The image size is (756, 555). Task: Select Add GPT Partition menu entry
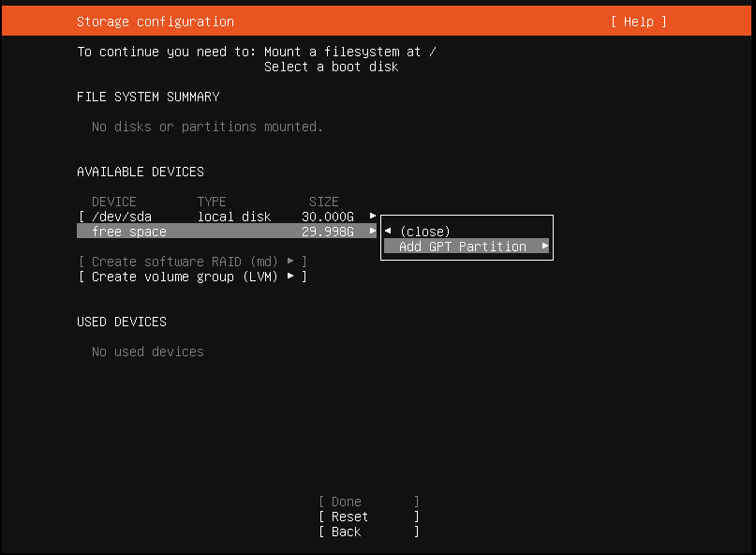pos(462,247)
